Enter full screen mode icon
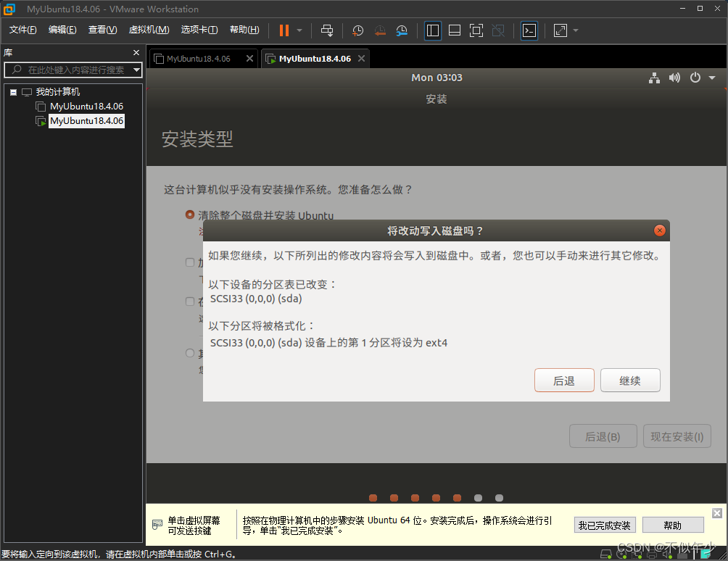 [476, 30]
